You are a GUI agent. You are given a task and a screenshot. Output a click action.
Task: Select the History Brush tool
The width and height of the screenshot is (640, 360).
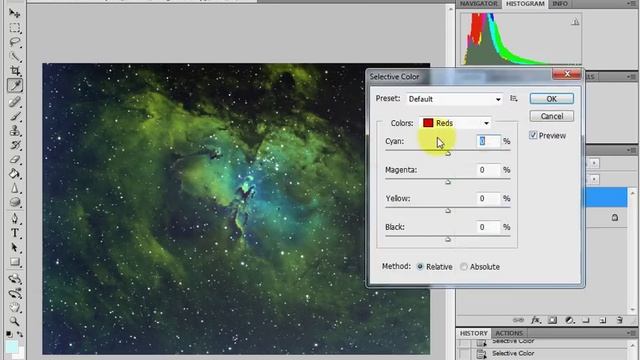point(15,145)
